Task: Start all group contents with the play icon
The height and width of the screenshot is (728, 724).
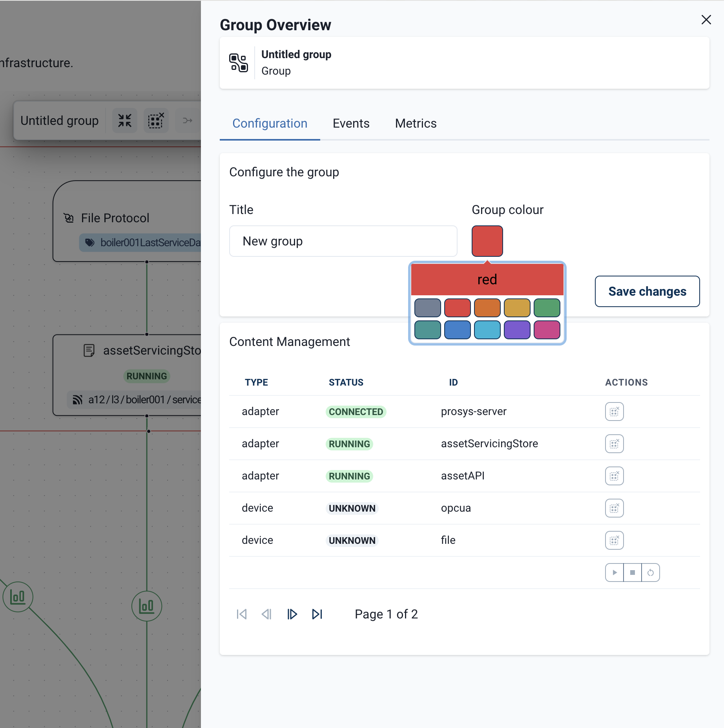Action: click(614, 573)
